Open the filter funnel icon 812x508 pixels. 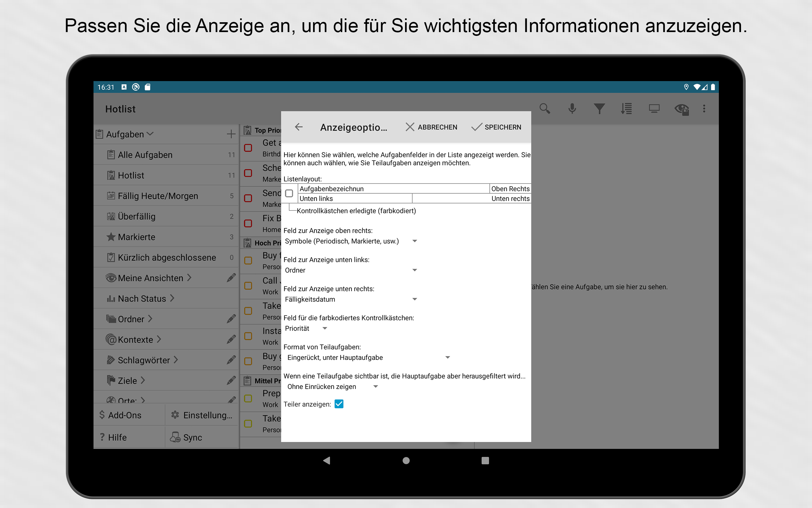pos(599,109)
